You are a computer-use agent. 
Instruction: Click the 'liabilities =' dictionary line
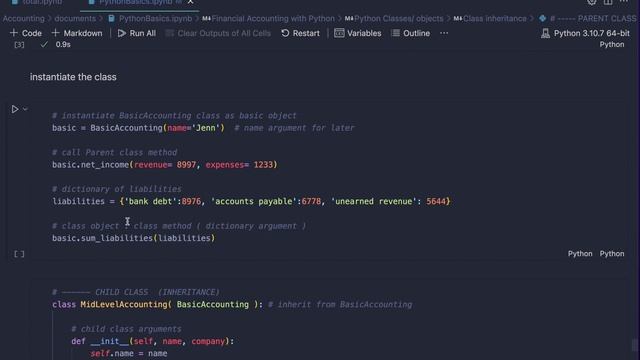251,202
